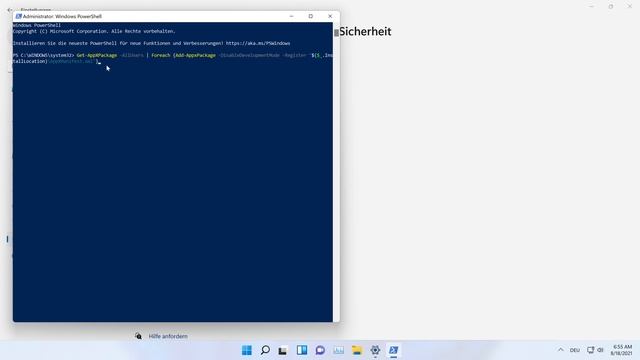Viewport: 640px width, 360px height.
Task: Open File Explorer from the taskbar
Action: [357, 350]
